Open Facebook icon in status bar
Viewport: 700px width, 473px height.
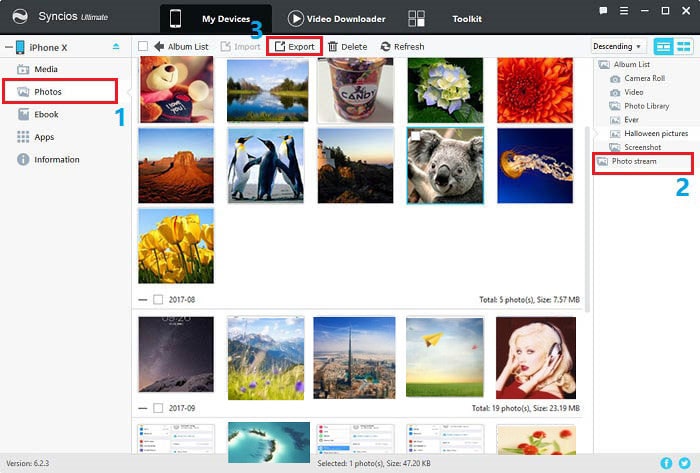(666, 463)
